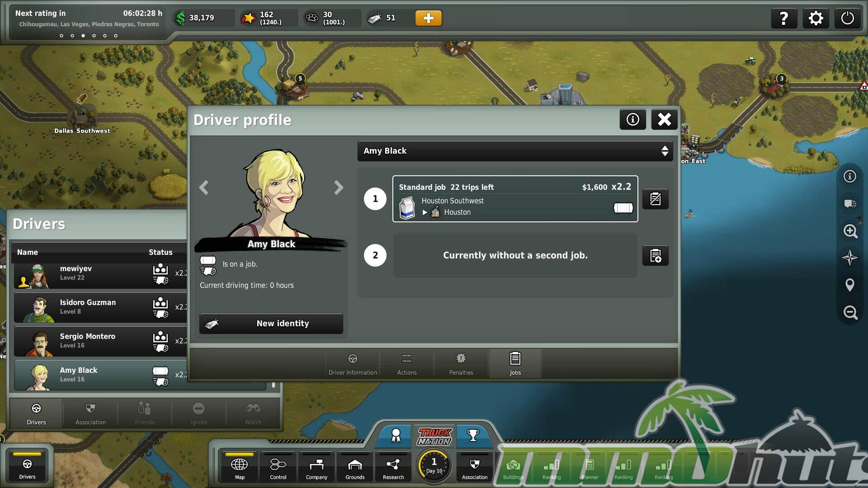The height and width of the screenshot is (488, 868).
Task: Open driver profile info icon
Action: [632, 119]
